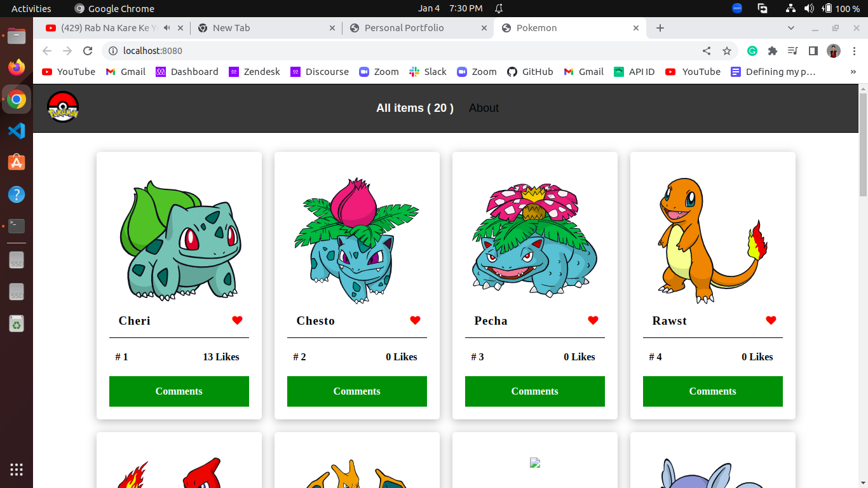Screen dimensions: 868x488
Task: Share this page via address bar icon
Action: pos(707,51)
